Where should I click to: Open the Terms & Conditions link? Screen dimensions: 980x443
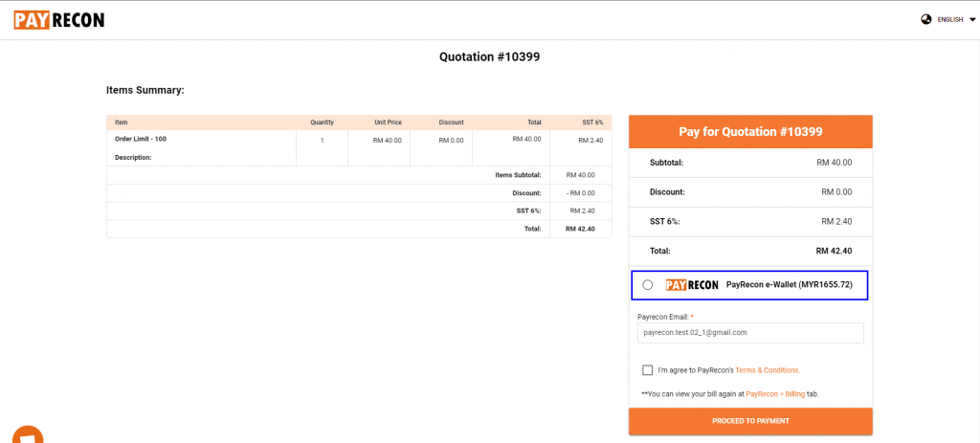(x=768, y=370)
